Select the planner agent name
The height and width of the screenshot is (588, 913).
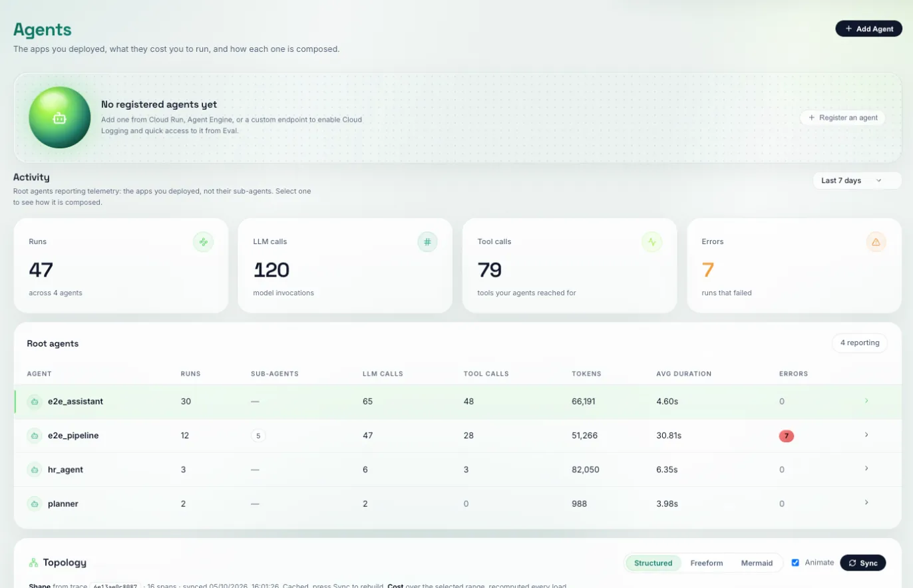(x=63, y=504)
